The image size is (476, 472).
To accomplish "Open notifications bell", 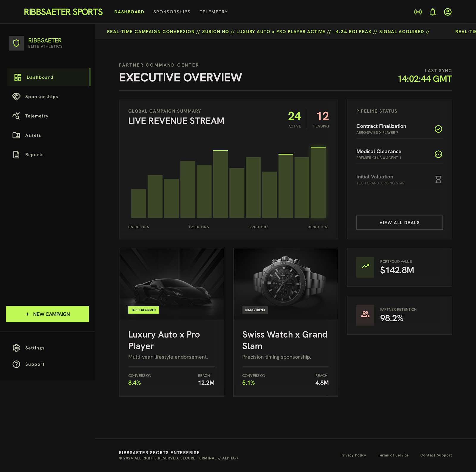I will (x=433, y=12).
